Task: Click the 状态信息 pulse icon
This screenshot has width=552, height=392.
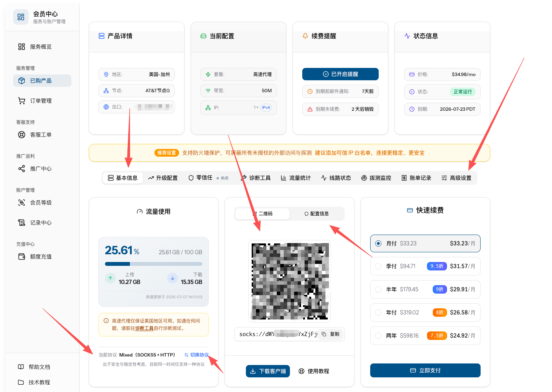Action: 407,36
